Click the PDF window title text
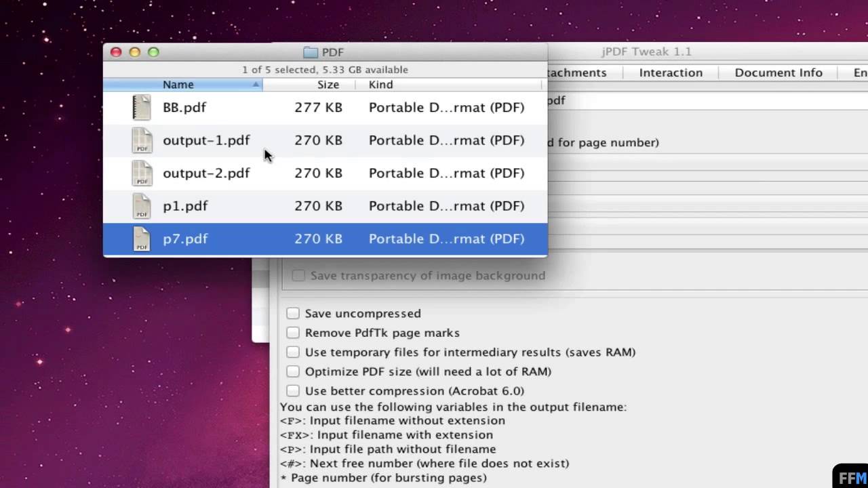Viewport: 868px width, 488px height. (x=332, y=52)
